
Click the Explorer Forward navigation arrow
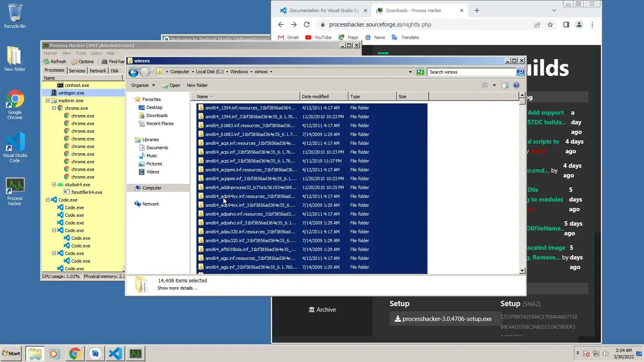coord(144,72)
